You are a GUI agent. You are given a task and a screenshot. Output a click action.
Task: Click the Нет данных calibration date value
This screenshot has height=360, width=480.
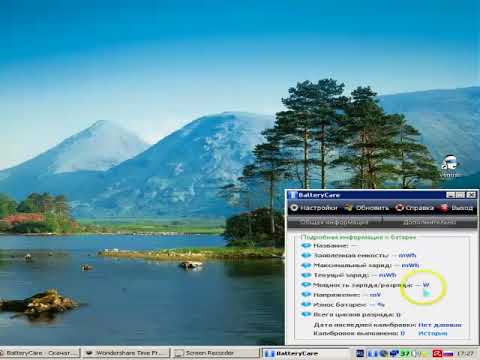pyautogui.click(x=440, y=325)
